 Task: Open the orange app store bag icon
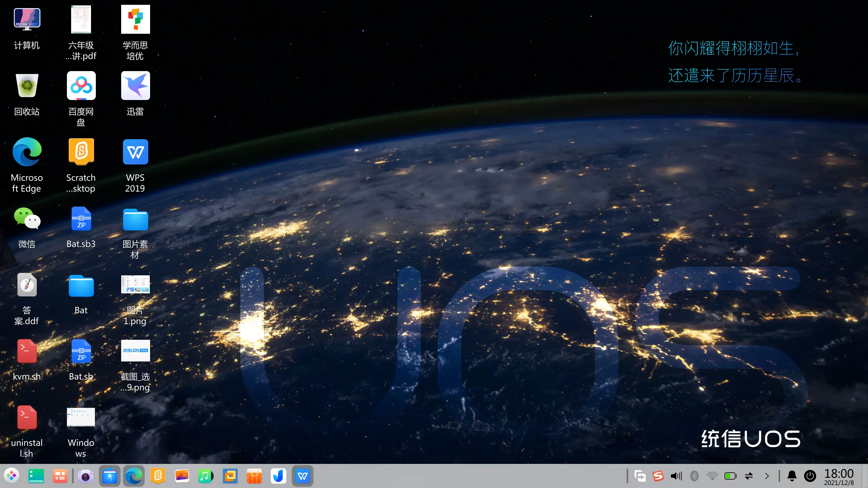tap(254, 476)
